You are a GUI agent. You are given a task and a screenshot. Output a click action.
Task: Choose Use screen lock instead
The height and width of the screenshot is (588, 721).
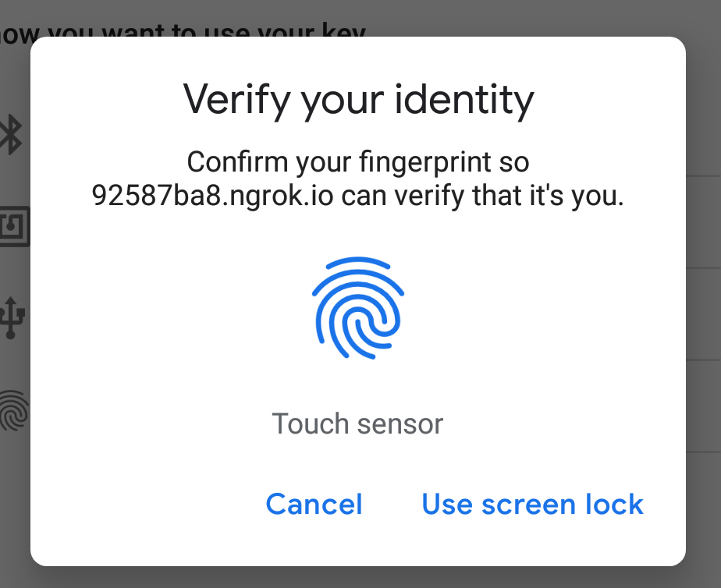coord(532,504)
